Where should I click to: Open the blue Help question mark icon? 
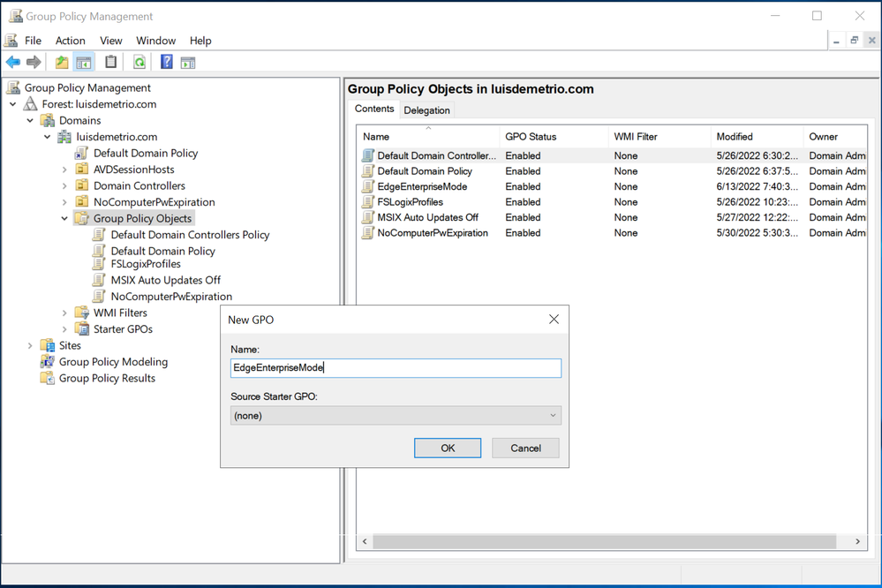(x=167, y=62)
